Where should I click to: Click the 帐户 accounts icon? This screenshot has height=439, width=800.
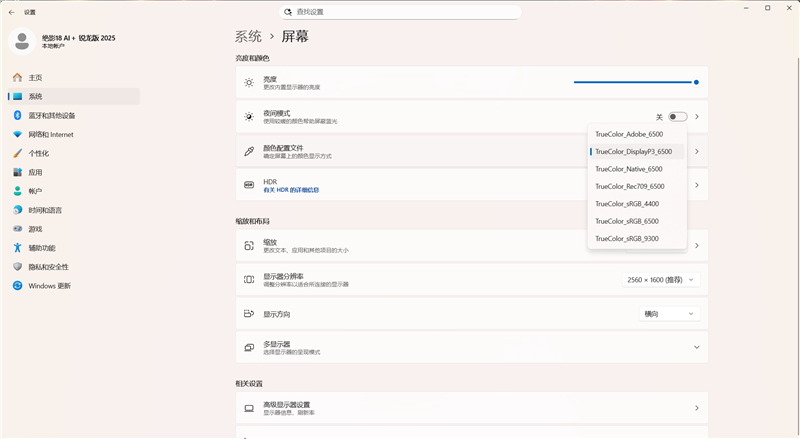17,191
